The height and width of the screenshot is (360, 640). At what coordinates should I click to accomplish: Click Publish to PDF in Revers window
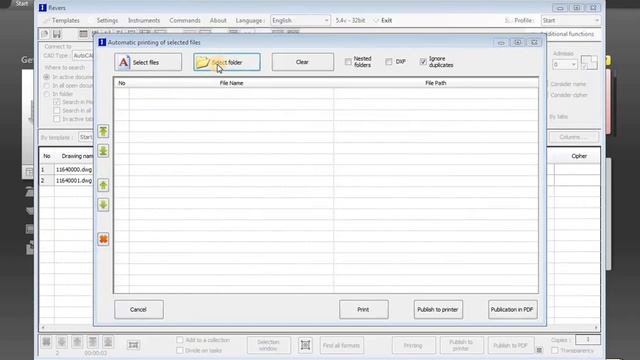(510, 345)
